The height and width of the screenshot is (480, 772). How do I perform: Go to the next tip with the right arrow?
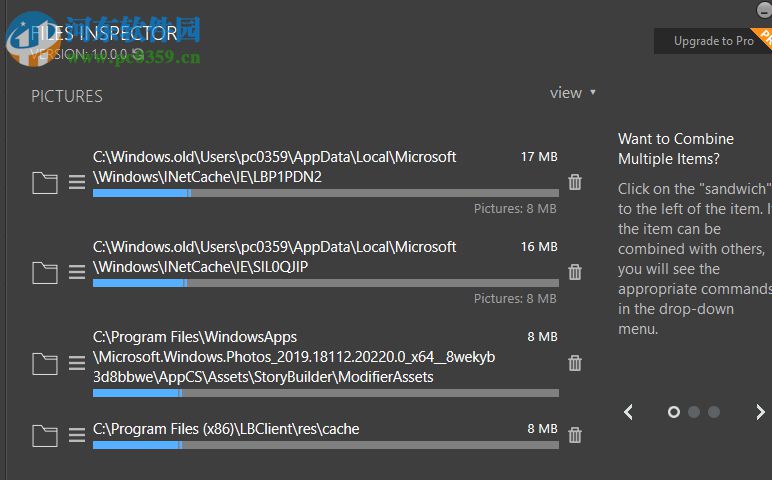(760, 412)
